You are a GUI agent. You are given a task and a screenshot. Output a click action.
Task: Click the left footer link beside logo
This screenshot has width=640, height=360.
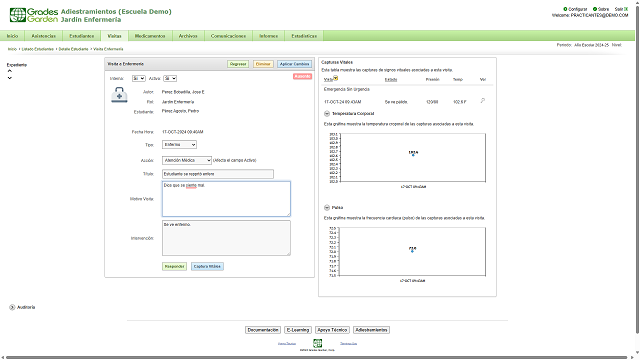(x=287, y=343)
